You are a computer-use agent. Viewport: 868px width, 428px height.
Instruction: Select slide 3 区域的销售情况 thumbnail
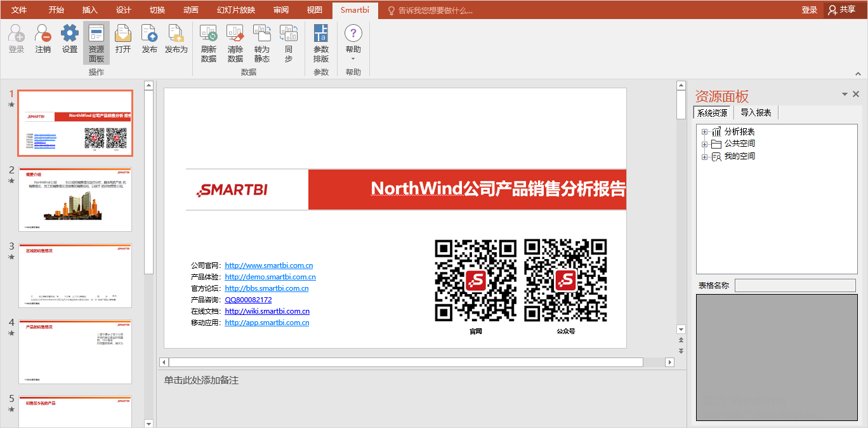coord(75,276)
